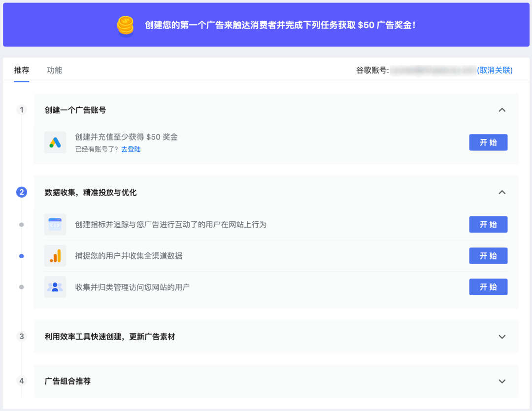Switch to the 推荐 tab

pos(22,70)
